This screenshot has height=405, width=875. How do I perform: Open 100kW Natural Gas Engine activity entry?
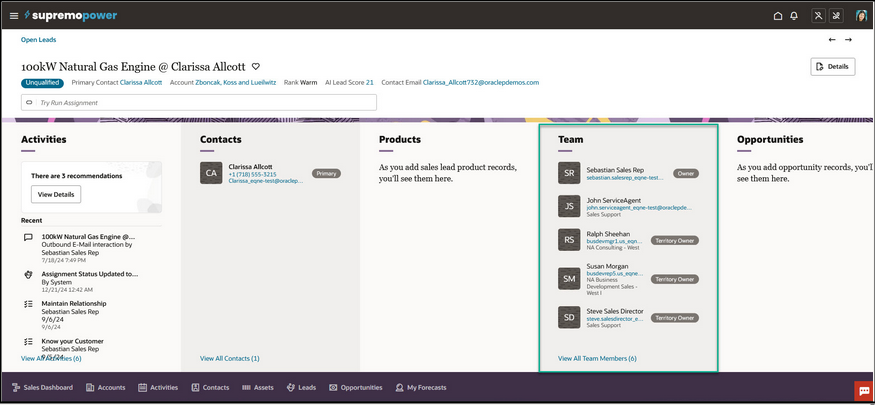(x=88, y=237)
